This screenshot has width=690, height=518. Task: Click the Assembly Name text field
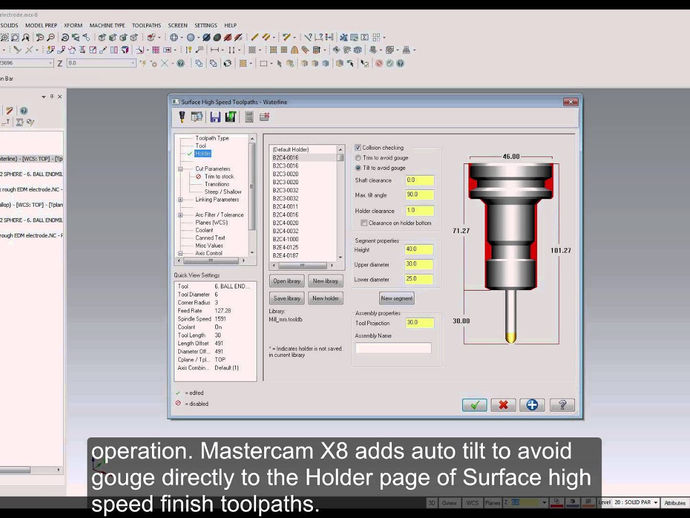coord(393,348)
